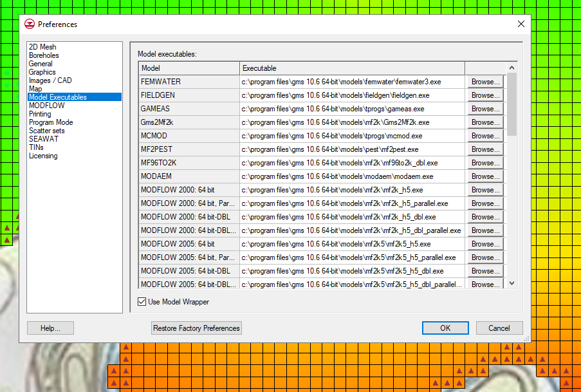Confirm preferences with OK
This screenshot has width=581, height=392.
(x=445, y=328)
